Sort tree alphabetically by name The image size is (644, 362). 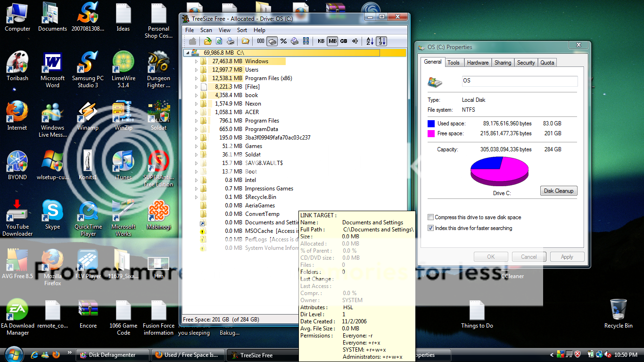370,41
